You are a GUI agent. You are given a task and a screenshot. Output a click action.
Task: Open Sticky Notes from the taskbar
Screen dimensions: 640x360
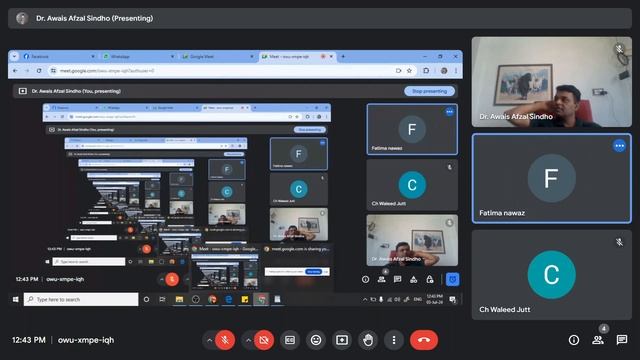pyautogui.click(x=244, y=300)
